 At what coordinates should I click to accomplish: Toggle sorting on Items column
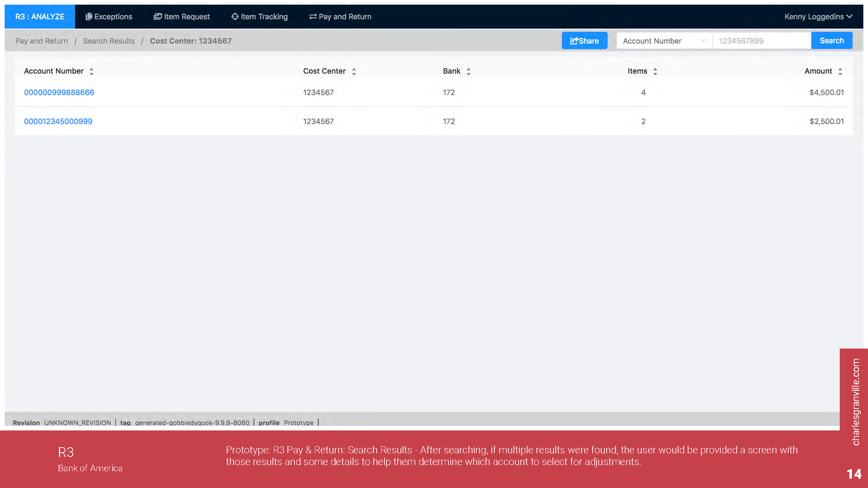655,71
